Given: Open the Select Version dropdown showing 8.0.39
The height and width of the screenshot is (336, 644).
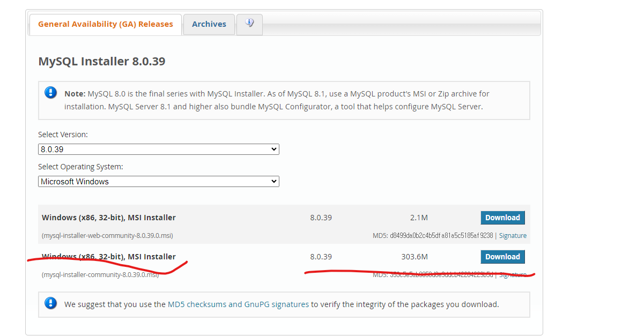Looking at the screenshot, I should pos(158,149).
